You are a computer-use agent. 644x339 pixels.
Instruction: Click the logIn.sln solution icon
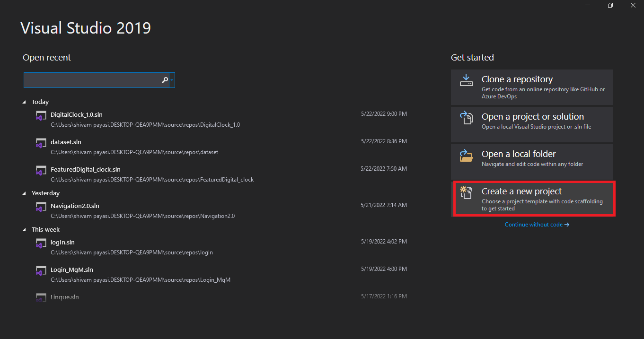pos(41,243)
